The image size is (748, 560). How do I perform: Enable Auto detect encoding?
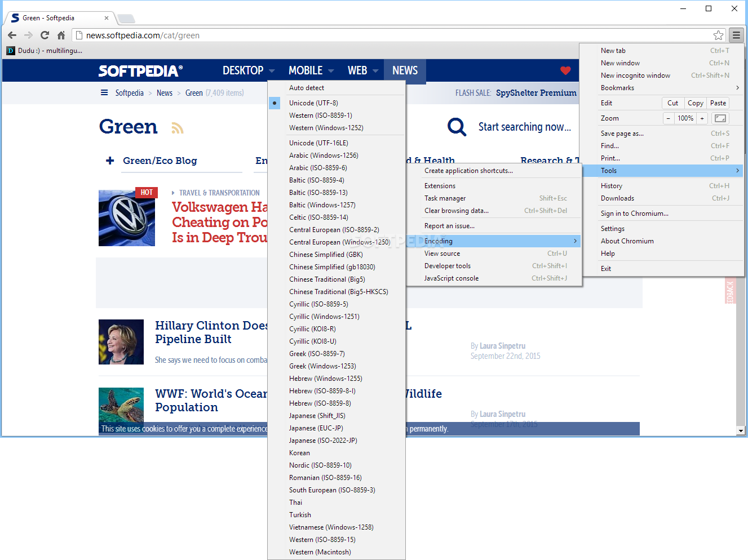(x=337, y=88)
